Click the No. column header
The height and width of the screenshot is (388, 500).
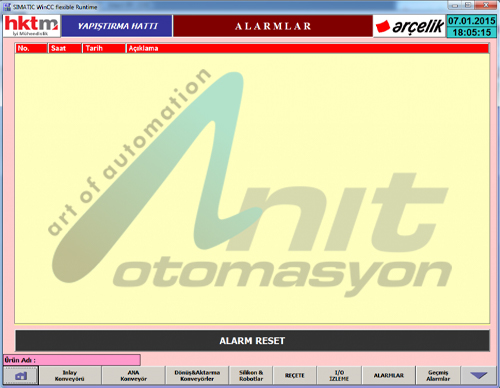pyautogui.click(x=31, y=48)
